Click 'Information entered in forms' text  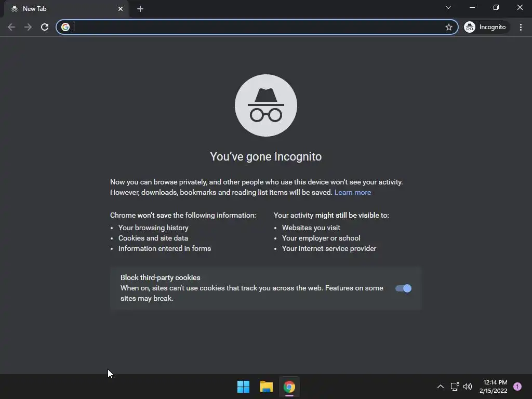tap(165, 249)
